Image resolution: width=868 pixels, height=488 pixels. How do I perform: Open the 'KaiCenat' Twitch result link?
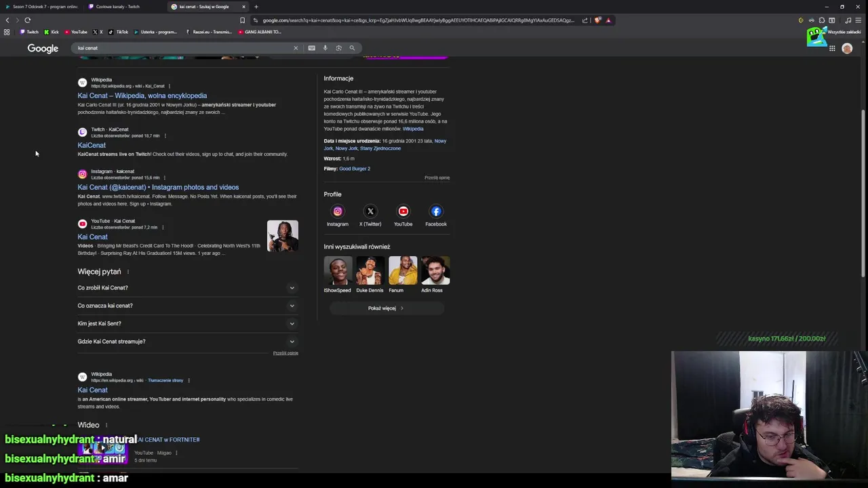click(92, 145)
